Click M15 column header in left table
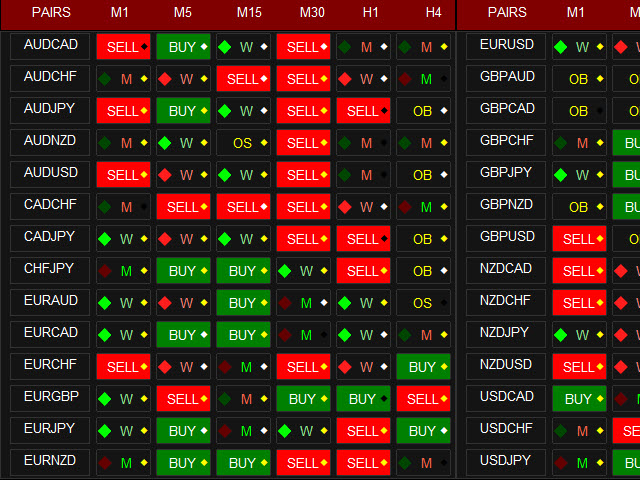This screenshot has width=640, height=480. click(x=249, y=12)
